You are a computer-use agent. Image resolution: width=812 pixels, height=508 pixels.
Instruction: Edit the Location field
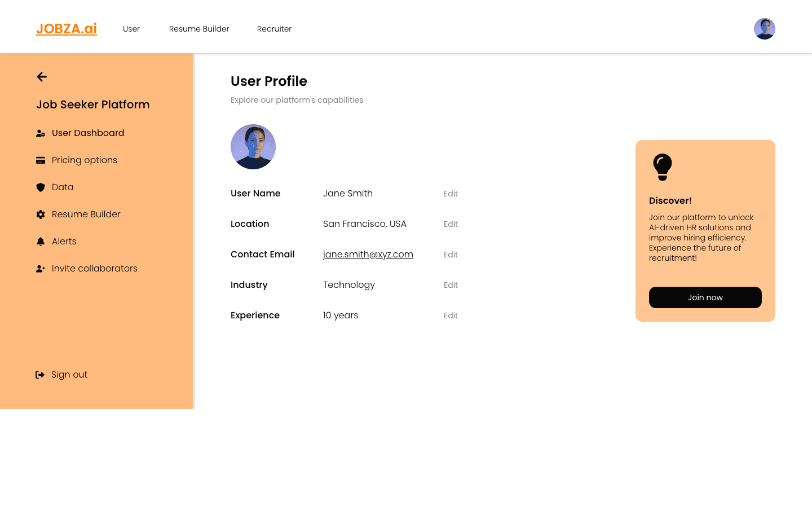(451, 224)
